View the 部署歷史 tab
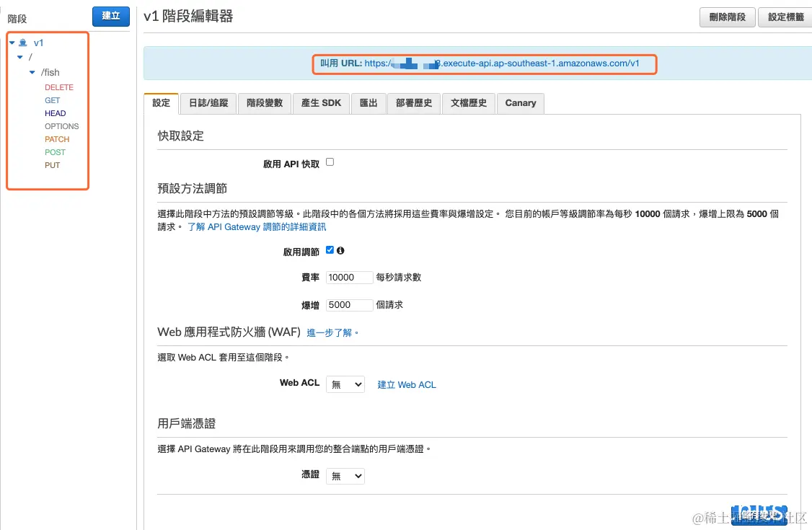 [x=412, y=103]
